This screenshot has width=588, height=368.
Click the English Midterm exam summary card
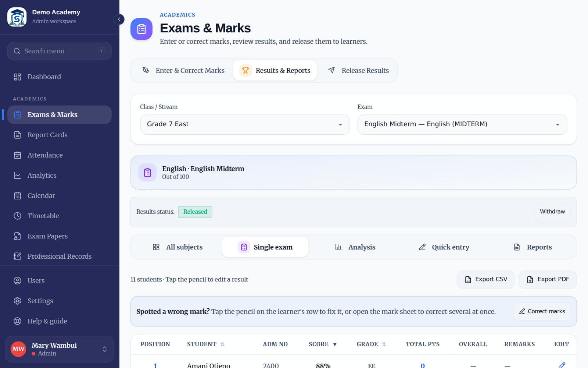354,173
